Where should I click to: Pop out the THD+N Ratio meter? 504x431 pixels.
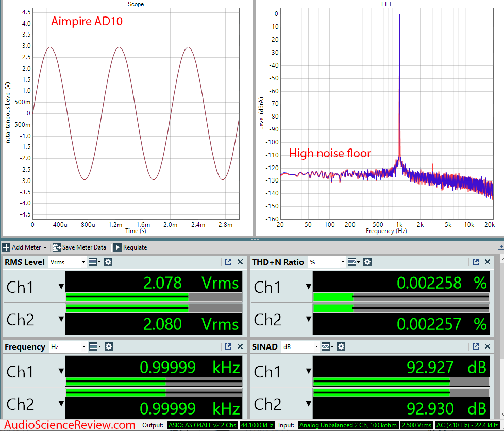coord(476,262)
